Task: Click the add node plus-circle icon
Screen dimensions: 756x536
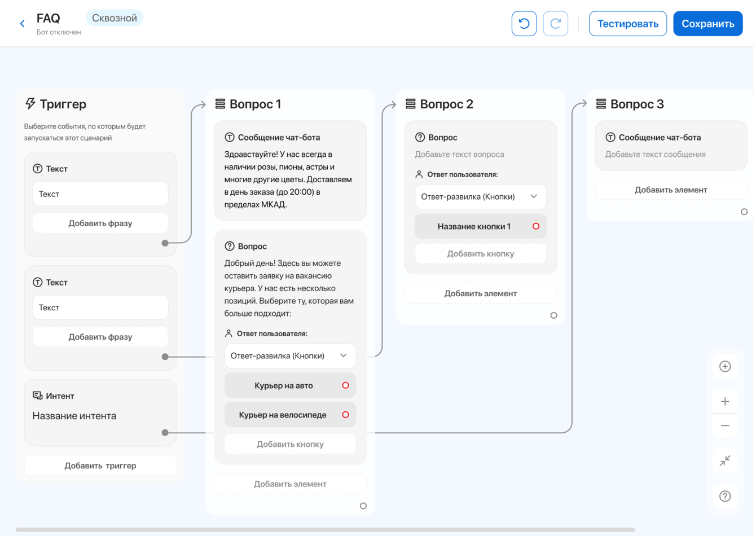Action: [x=725, y=367]
